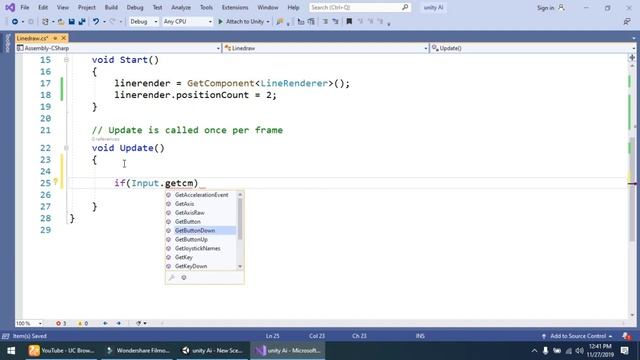The height and width of the screenshot is (360, 640).
Task: Click the decrease indent toolbar icon
Action: [325, 22]
